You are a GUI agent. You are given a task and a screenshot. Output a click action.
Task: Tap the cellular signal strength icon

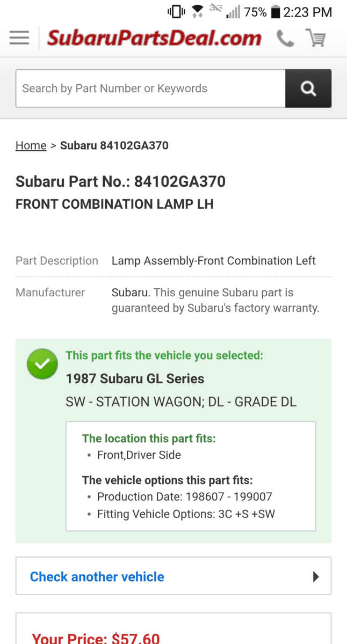tap(233, 12)
